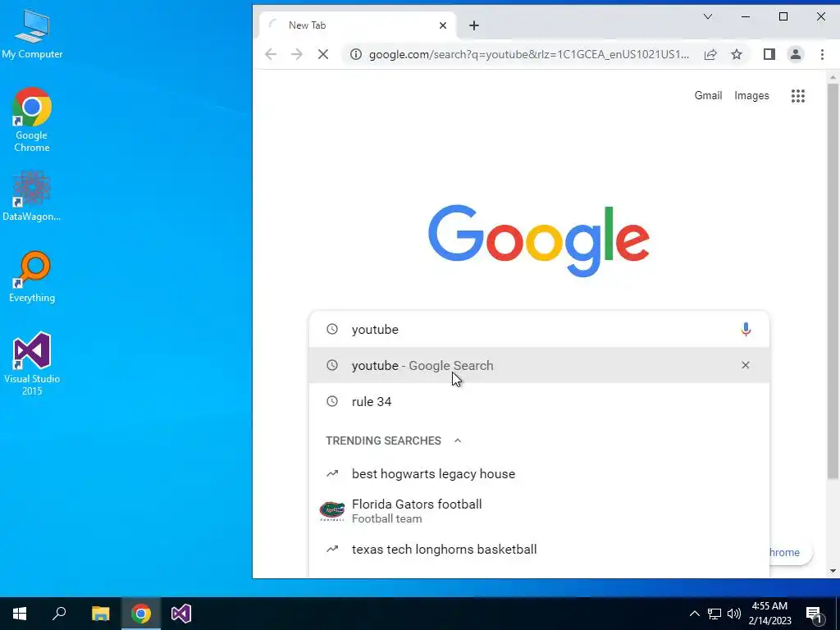Open a new Chrome tab

473,25
